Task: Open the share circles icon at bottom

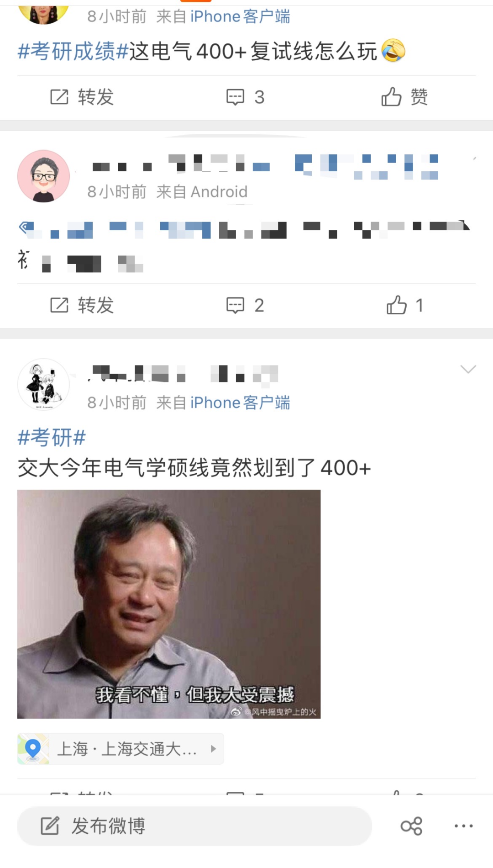Action: click(411, 826)
